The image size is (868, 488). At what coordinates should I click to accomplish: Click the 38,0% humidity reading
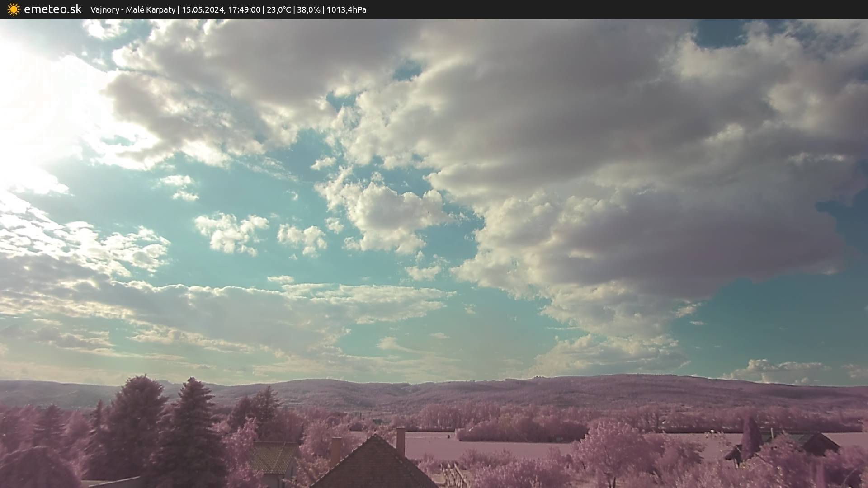pyautogui.click(x=308, y=10)
